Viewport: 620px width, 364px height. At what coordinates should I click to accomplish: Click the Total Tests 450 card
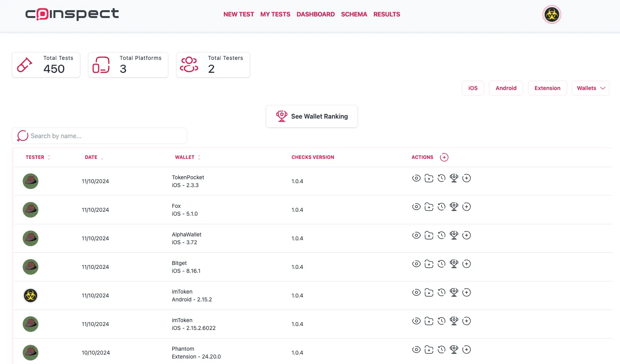point(46,65)
